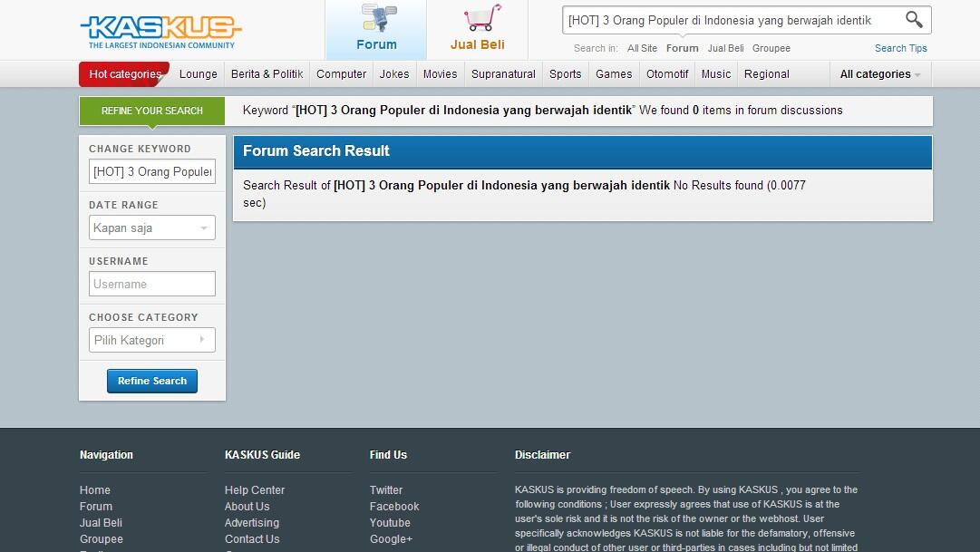The width and height of the screenshot is (980, 552).
Task: Click the Username input field
Action: [x=152, y=284]
